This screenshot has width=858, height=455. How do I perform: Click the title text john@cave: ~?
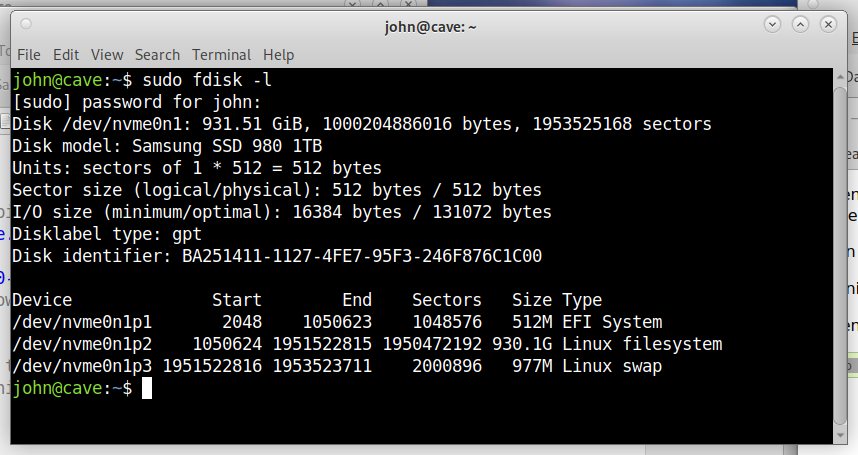pos(430,27)
